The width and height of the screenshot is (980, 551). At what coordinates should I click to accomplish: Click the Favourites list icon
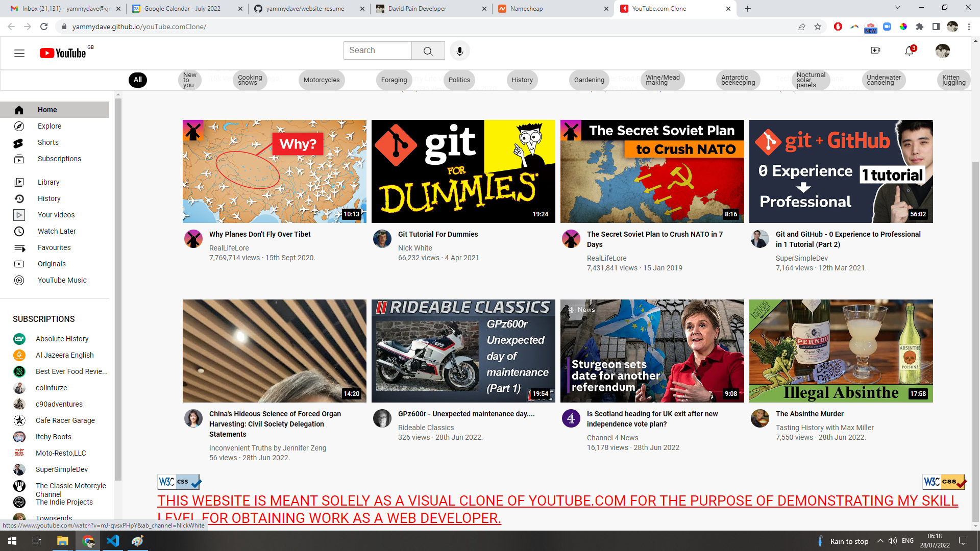[19, 248]
